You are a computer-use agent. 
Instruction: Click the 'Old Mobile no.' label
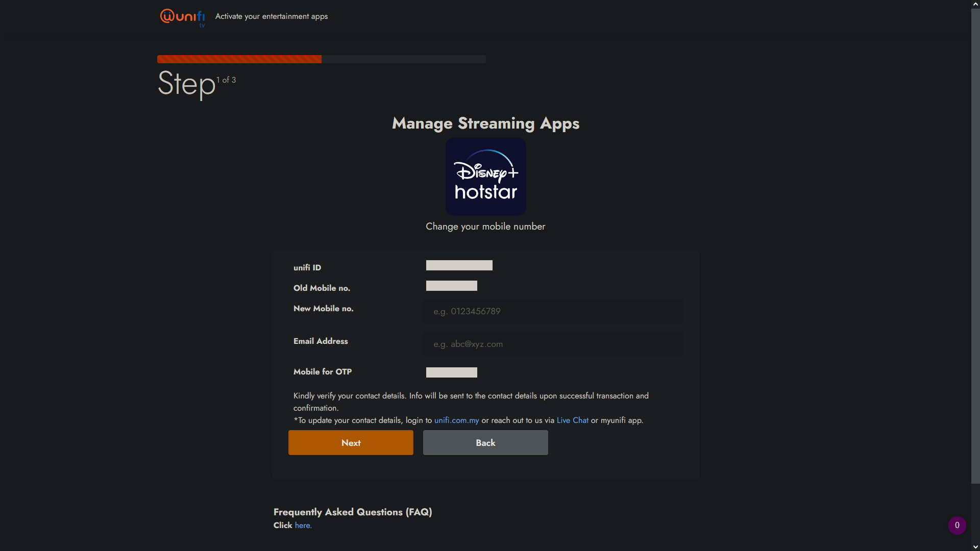322,288
